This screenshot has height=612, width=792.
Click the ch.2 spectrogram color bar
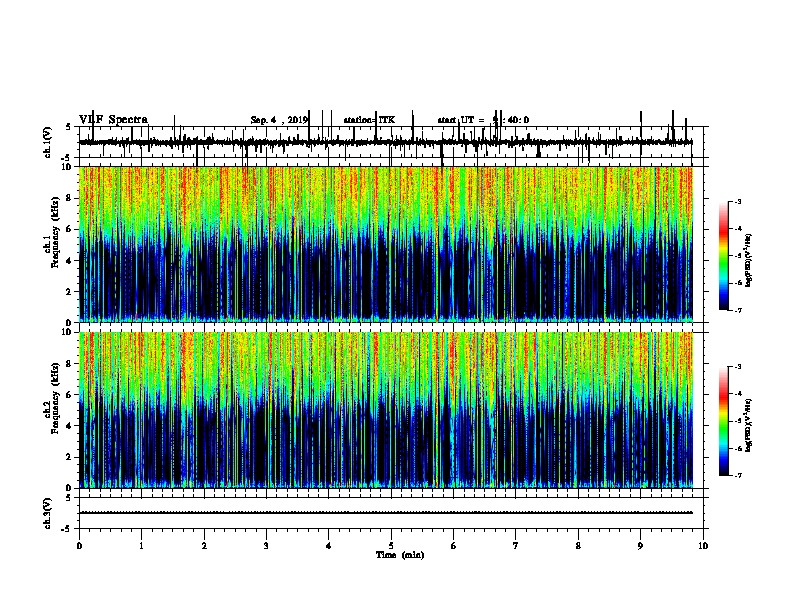click(x=724, y=421)
